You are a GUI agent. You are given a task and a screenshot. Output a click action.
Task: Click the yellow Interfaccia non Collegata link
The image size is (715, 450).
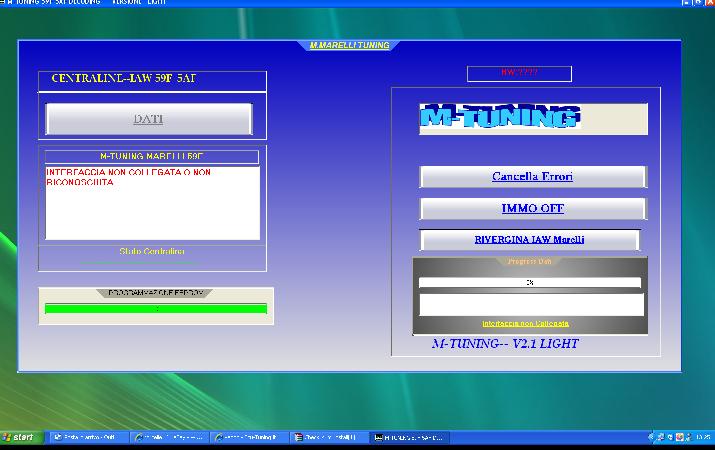click(x=525, y=323)
